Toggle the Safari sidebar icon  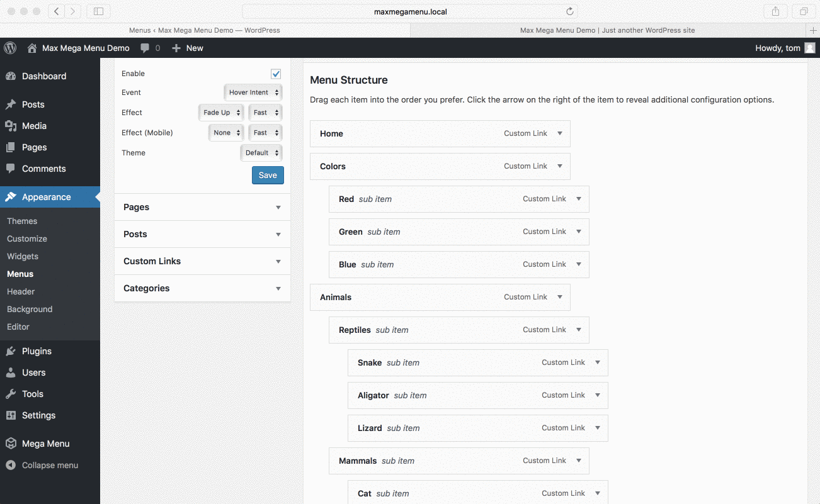point(98,11)
